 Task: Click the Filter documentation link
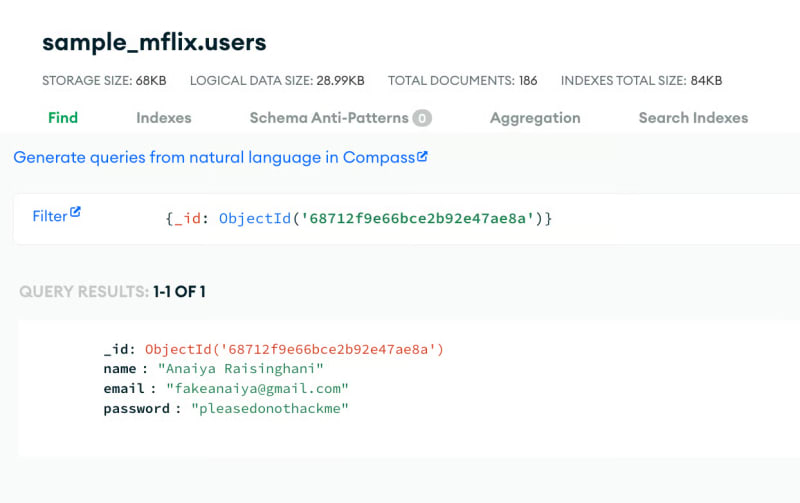49,216
